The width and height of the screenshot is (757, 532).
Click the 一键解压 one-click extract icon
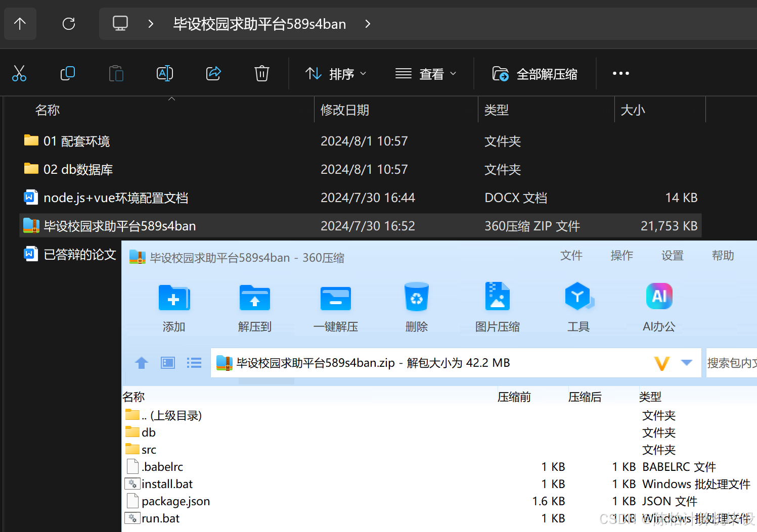coord(336,307)
